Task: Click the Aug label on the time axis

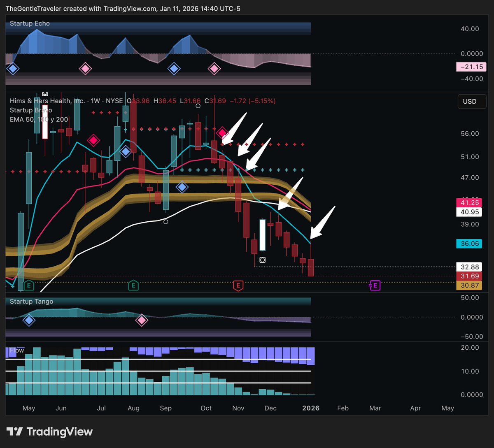Action: pos(133,408)
